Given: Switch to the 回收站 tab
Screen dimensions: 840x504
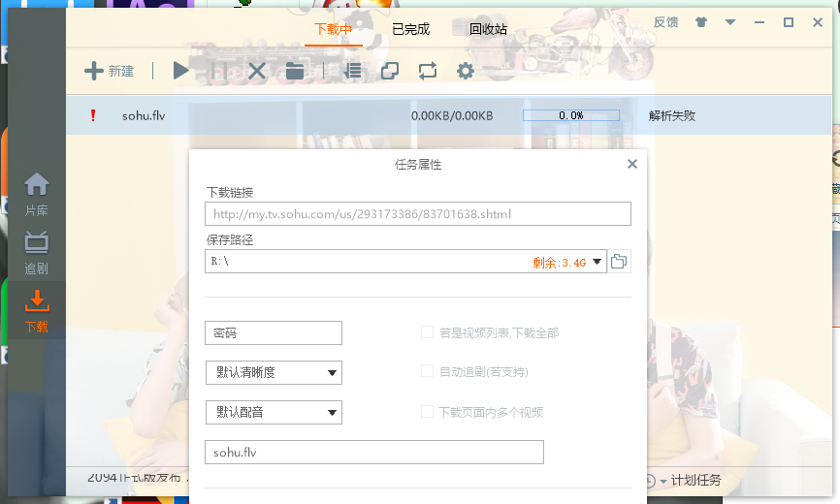Looking at the screenshot, I should [x=488, y=29].
